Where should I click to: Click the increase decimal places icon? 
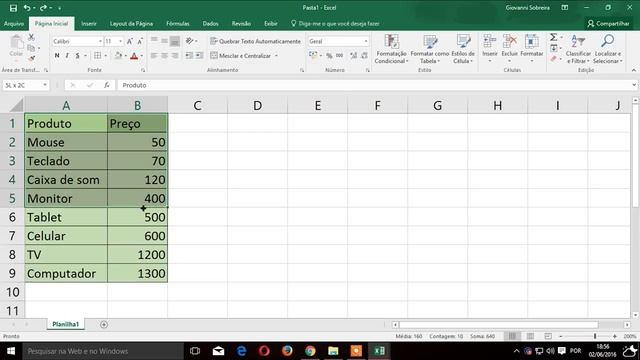pyautogui.click(x=353, y=56)
